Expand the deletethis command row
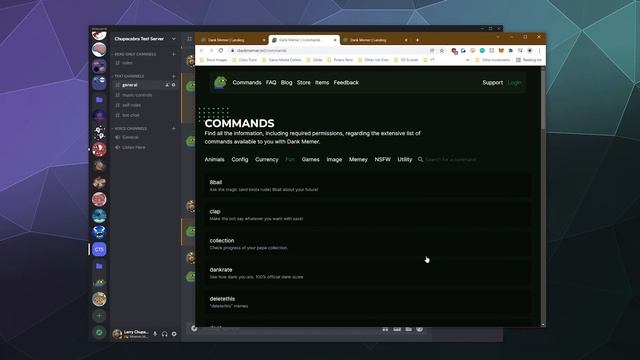The width and height of the screenshot is (640, 360). pyautogui.click(x=368, y=302)
